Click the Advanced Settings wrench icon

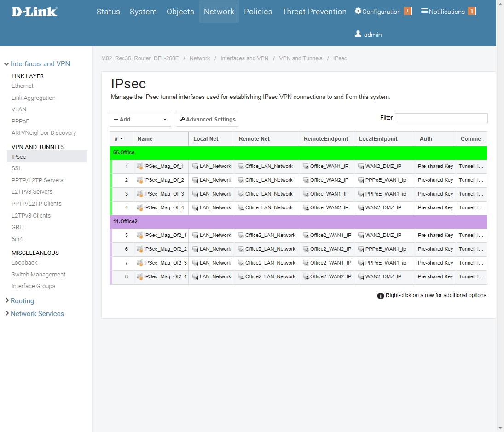(x=182, y=120)
